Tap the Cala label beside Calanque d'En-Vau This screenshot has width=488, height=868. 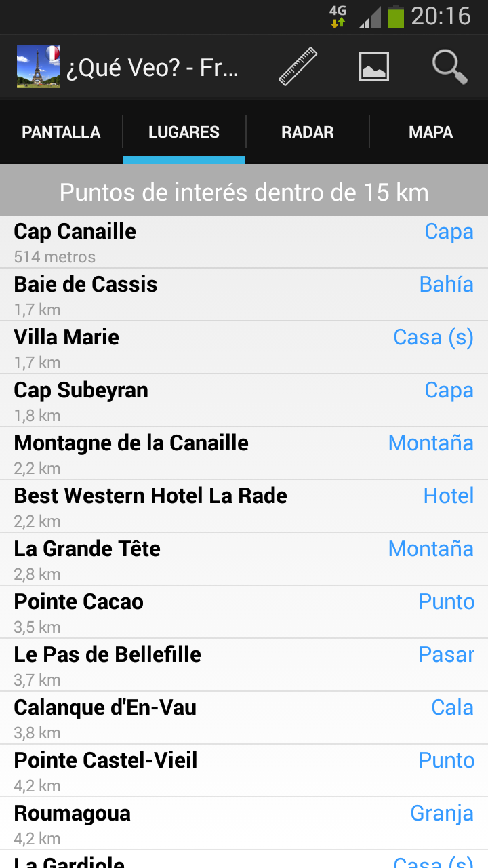coord(453,707)
